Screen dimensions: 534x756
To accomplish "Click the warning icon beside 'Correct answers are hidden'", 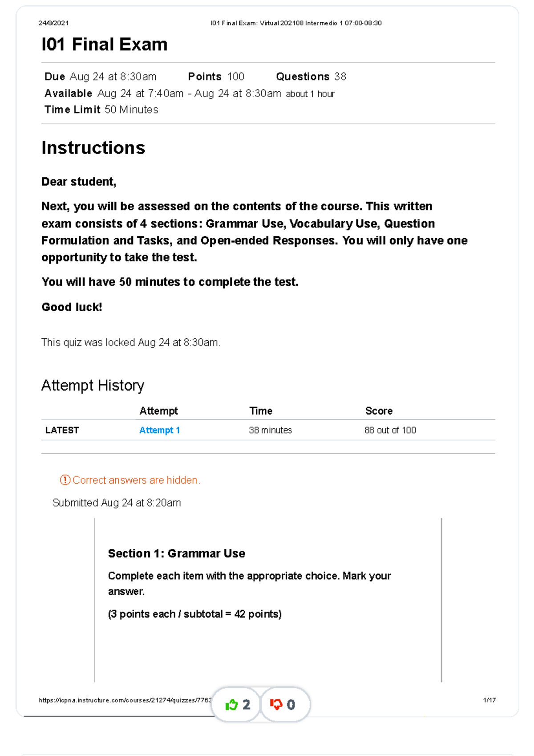I will point(65,480).
